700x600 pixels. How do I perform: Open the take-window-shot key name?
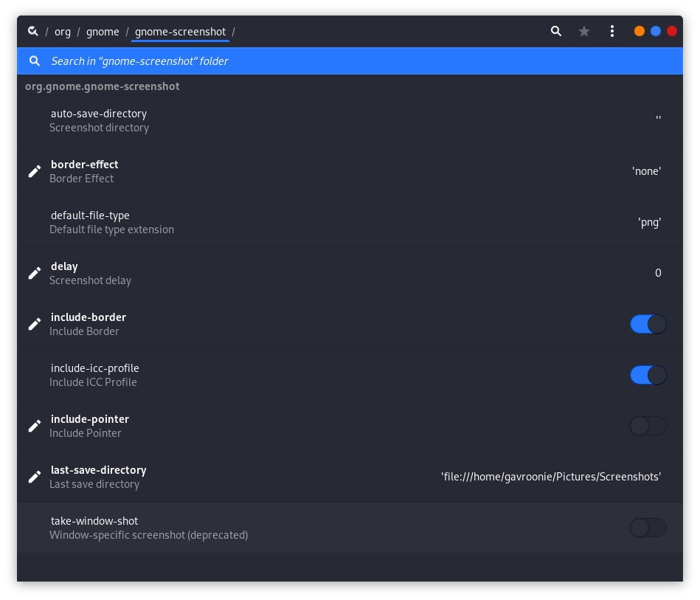[x=94, y=521]
